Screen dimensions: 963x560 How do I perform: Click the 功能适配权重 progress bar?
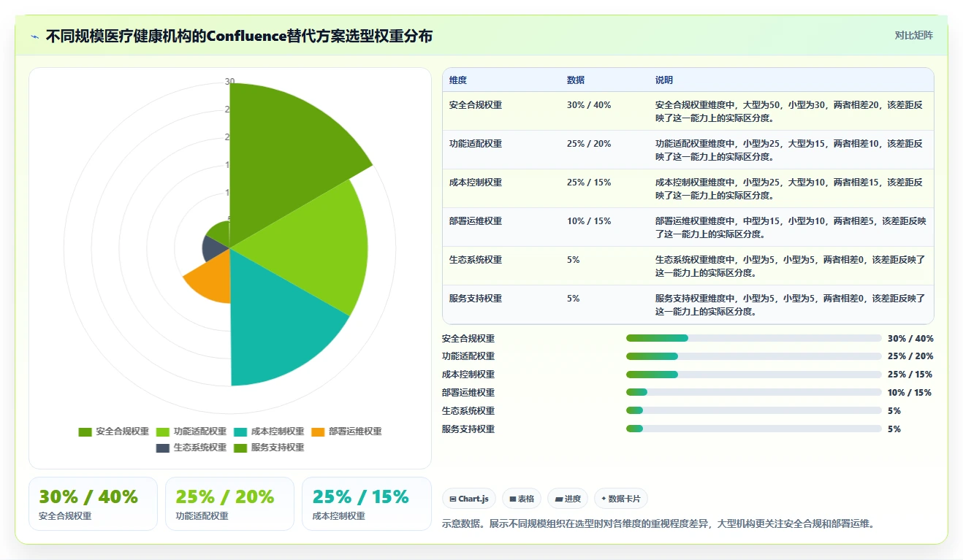[x=753, y=356]
